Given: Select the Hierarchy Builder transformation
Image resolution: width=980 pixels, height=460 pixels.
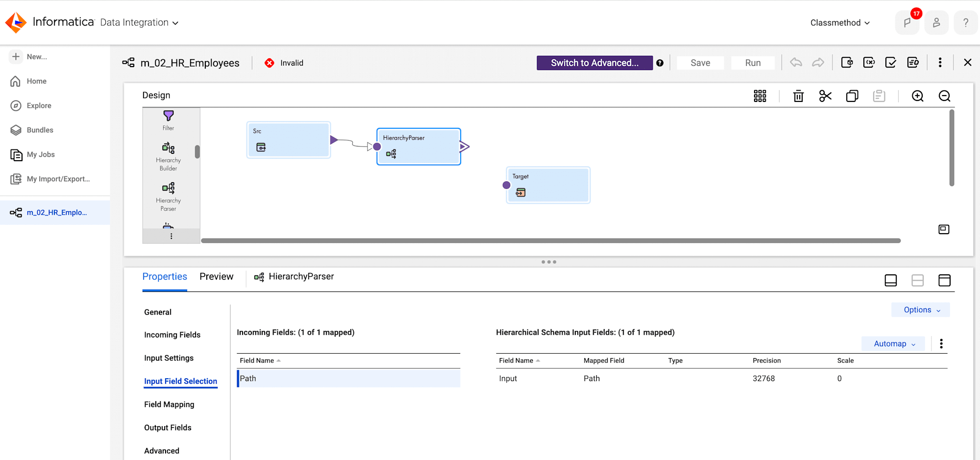Looking at the screenshot, I should click(x=169, y=156).
